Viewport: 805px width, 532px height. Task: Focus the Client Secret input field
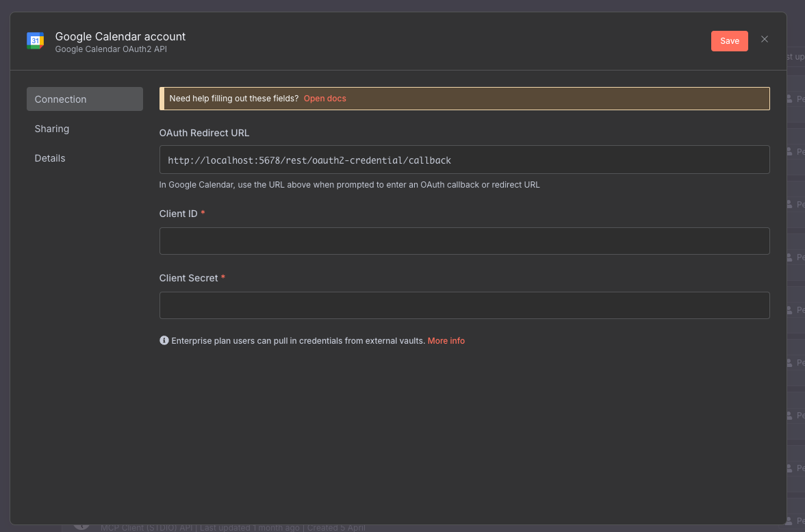[464, 305]
